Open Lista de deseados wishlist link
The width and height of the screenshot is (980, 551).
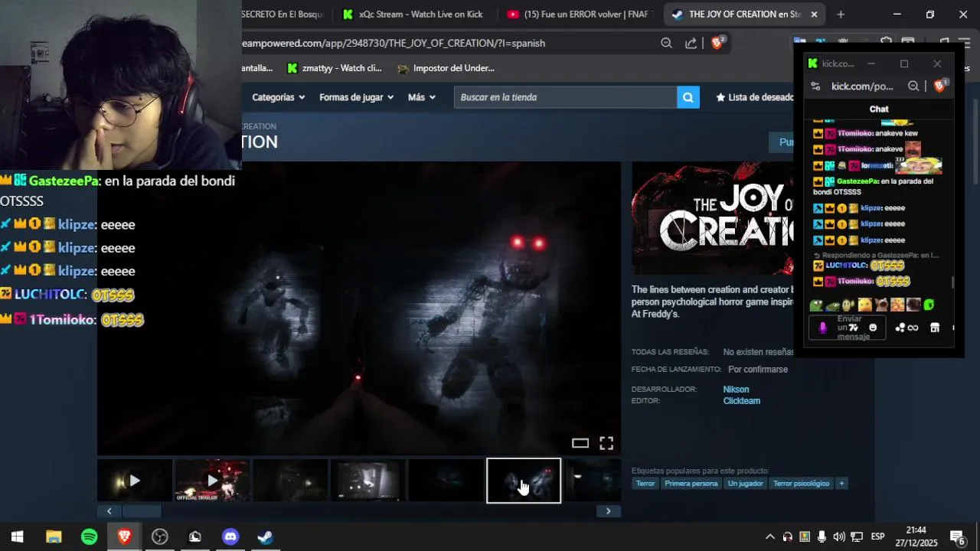pos(755,97)
